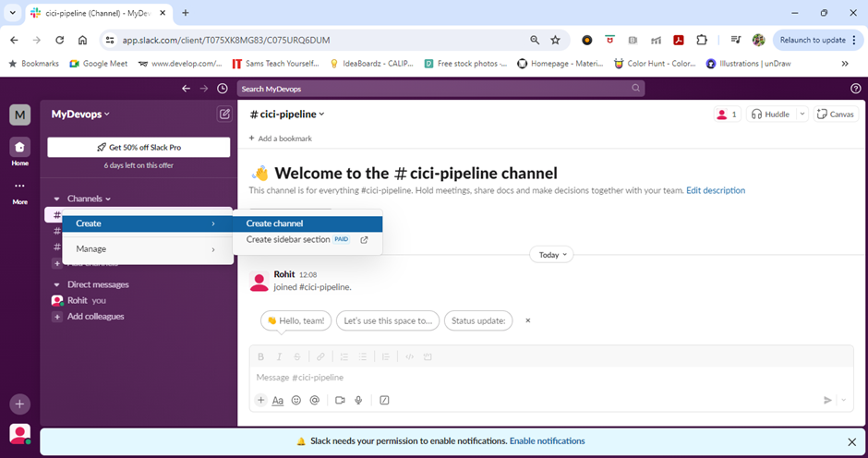Select Manage in the context menu
868x458 pixels.
147,248
